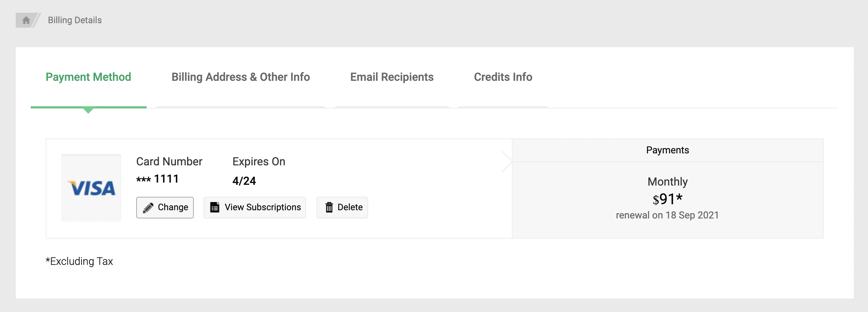
Task: Click the trash can icon beside Delete
Action: point(329,207)
